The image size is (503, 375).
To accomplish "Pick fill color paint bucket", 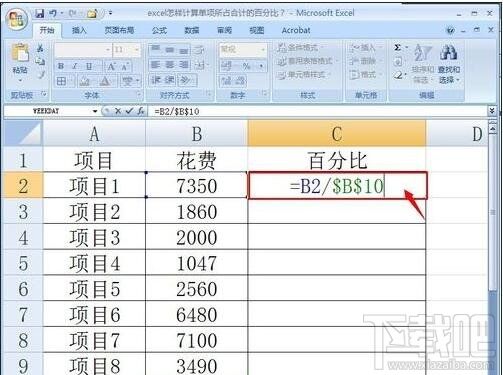I will pyautogui.click(x=85, y=81).
